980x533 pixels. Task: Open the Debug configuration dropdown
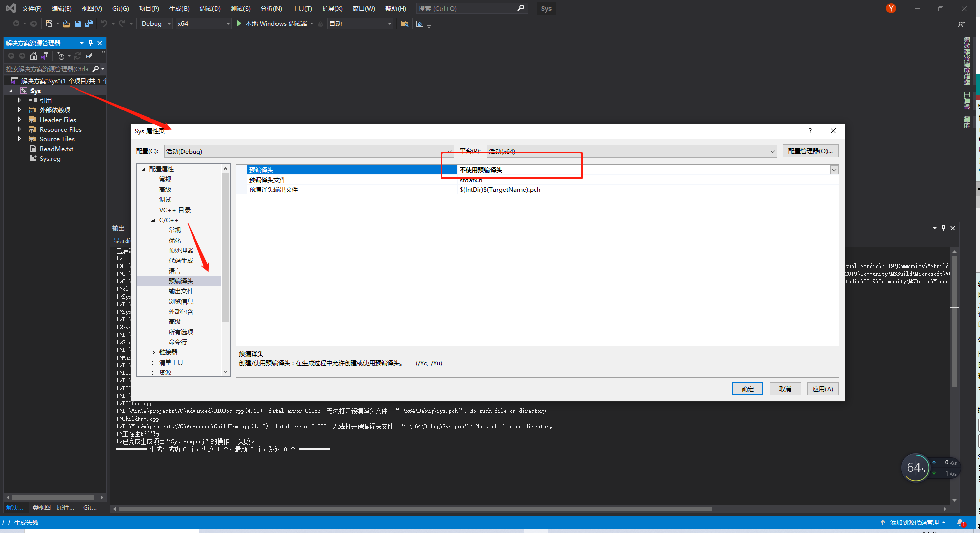coord(156,23)
